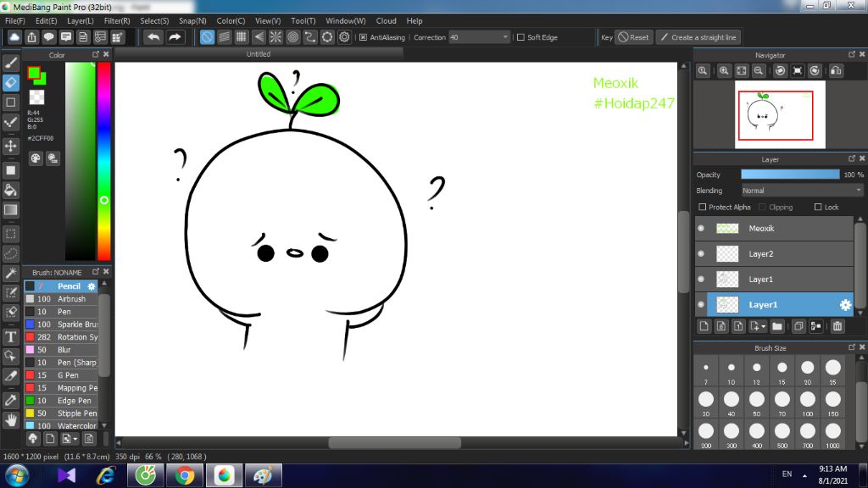
Task: Toggle visibility of the highlighted Layer1
Action: click(701, 305)
